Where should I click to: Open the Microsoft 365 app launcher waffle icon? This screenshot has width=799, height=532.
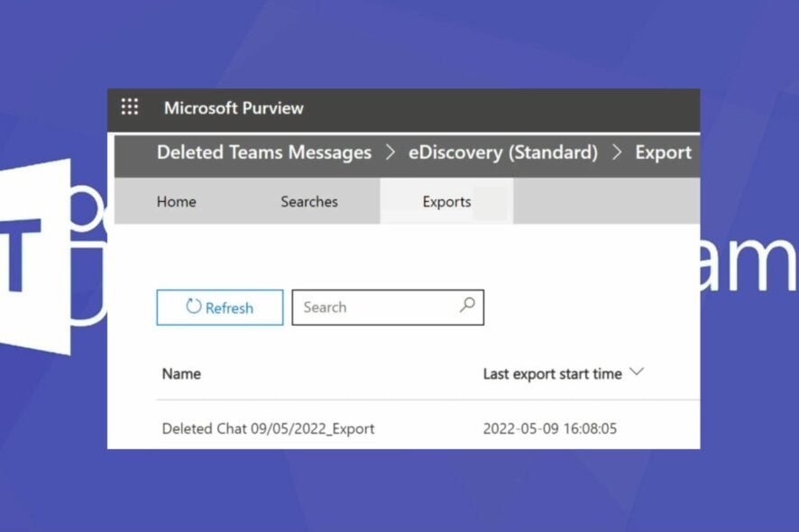coord(129,107)
